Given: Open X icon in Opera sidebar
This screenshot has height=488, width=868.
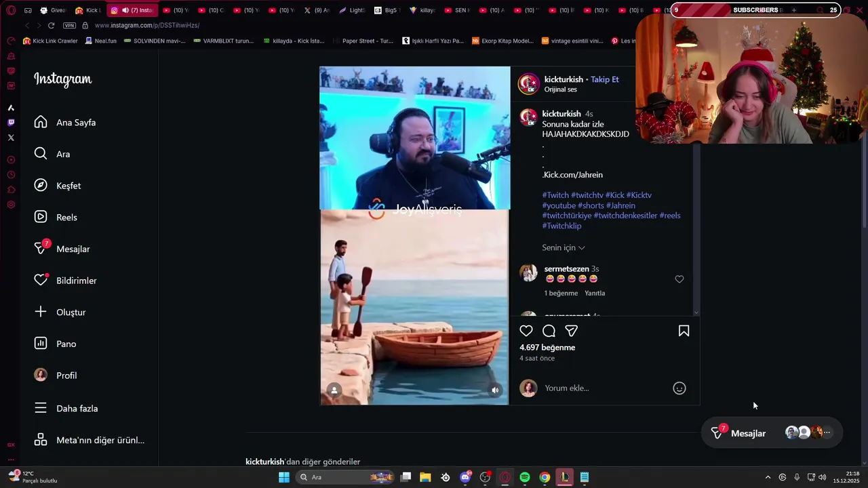Looking at the screenshot, I should click(x=11, y=138).
